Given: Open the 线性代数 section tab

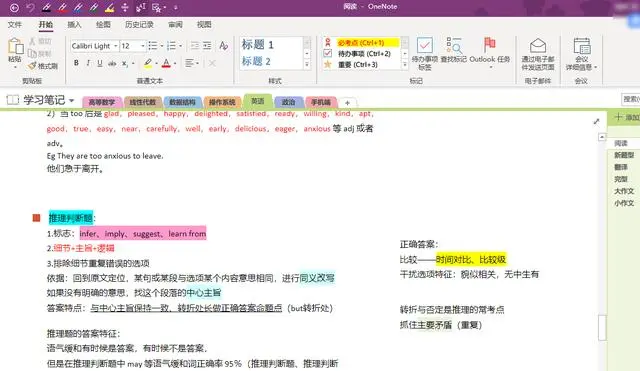Looking at the screenshot, I should coord(142,102).
